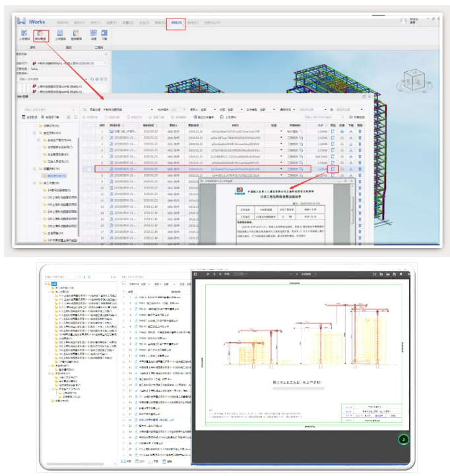This screenshot has height=476, width=450.
Task: Click the download icon in table row 1
Action: 350,131
